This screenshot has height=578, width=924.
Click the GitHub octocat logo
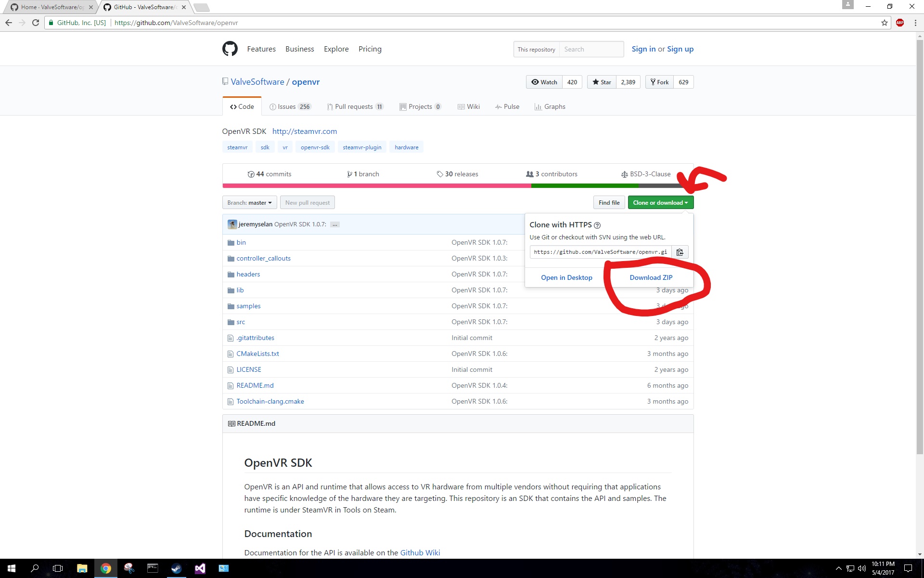(x=230, y=49)
